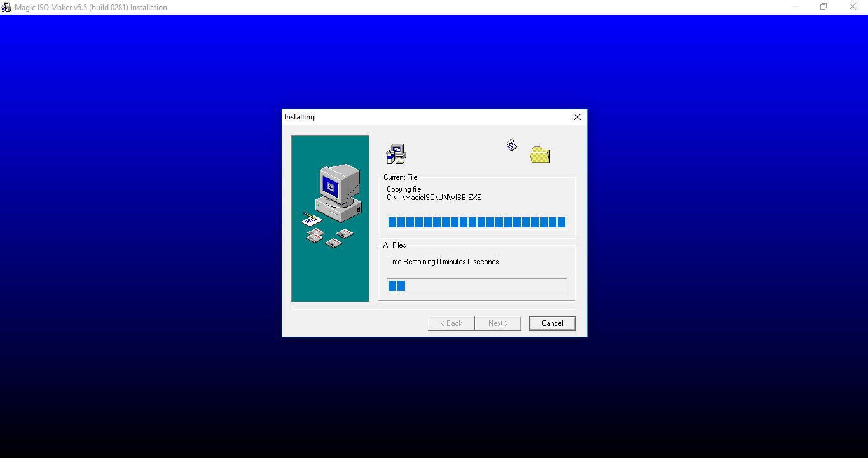
Task: Click the 'Current File' group label
Action: point(401,177)
